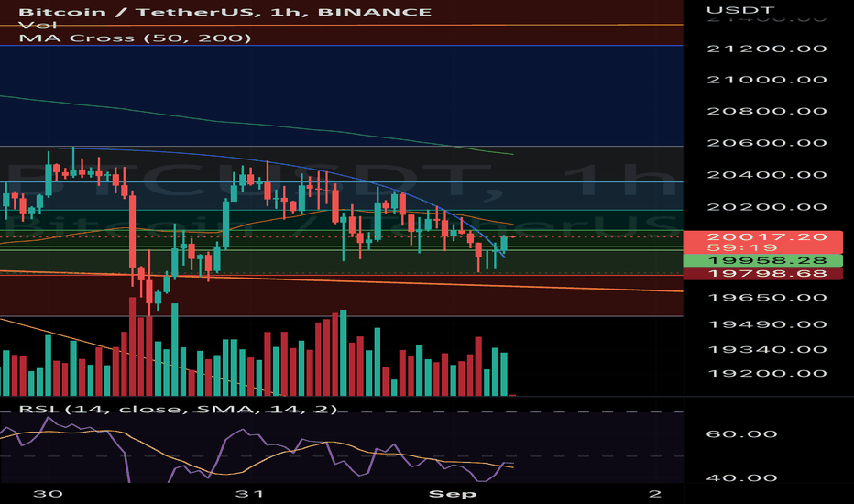This screenshot has width=854, height=504.
Task: Click the 19340.00 price axis value
Action: (766, 349)
